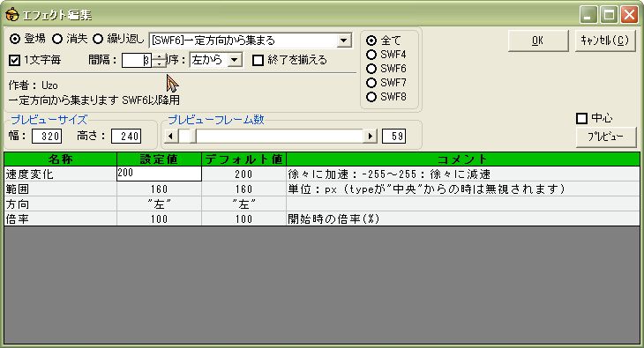Click the 速度変化 setting value cell 200
The height and width of the screenshot is (348, 644).
(159, 174)
